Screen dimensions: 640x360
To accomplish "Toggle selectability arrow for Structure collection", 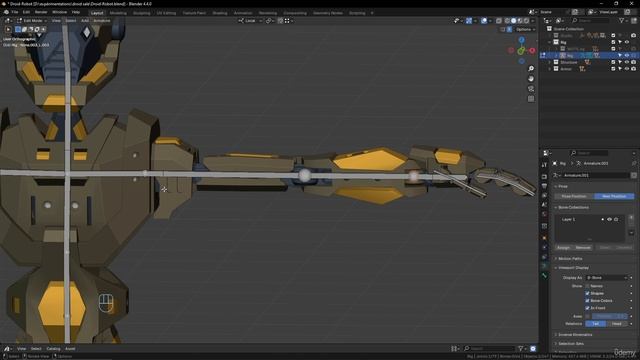I will click(x=620, y=62).
